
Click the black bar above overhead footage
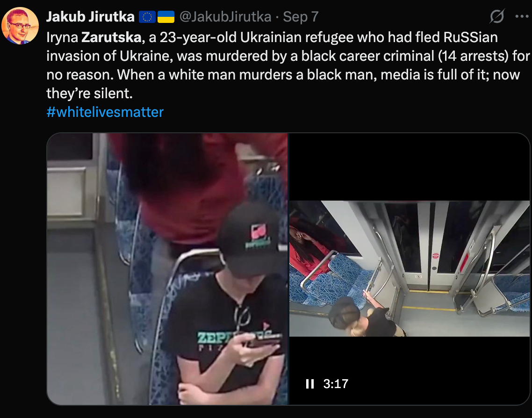(x=409, y=166)
